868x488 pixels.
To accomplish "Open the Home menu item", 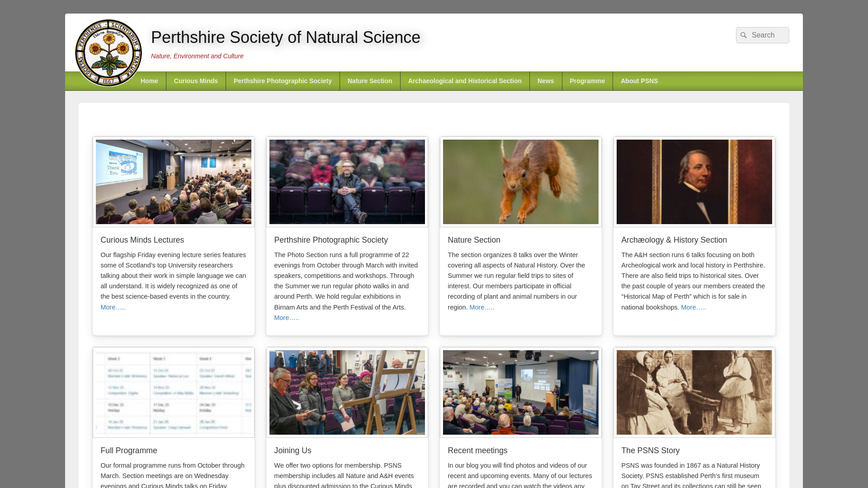I will pyautogui.click(x=149, y=81).
